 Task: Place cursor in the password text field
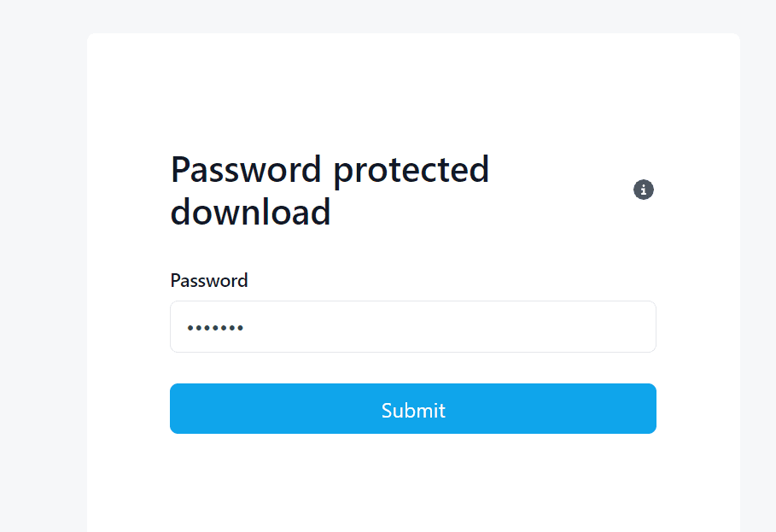[x=413, y=327]
